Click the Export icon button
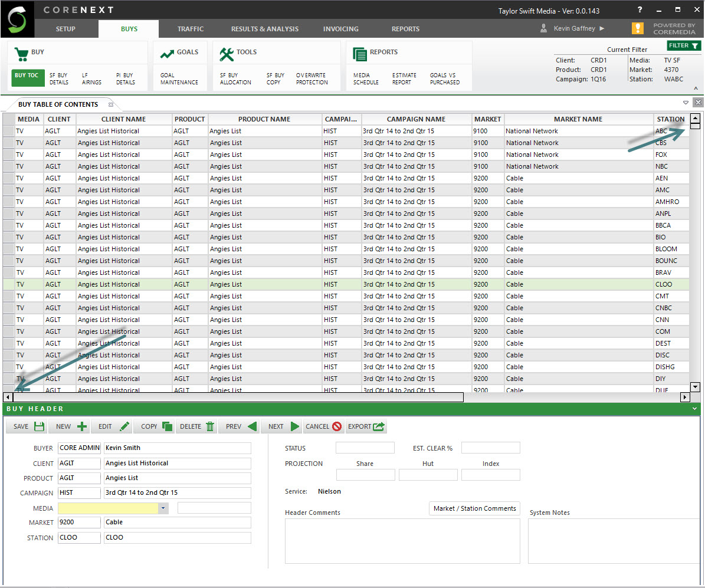 [379, 426]
